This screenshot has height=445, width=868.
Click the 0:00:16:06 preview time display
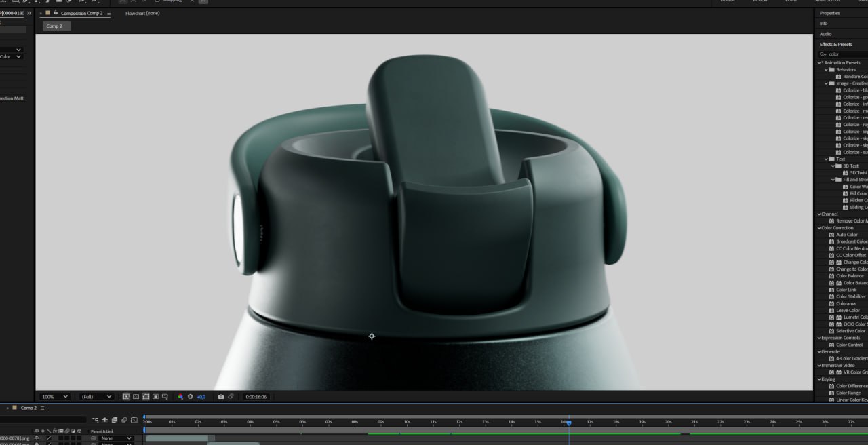click(256, 397)
